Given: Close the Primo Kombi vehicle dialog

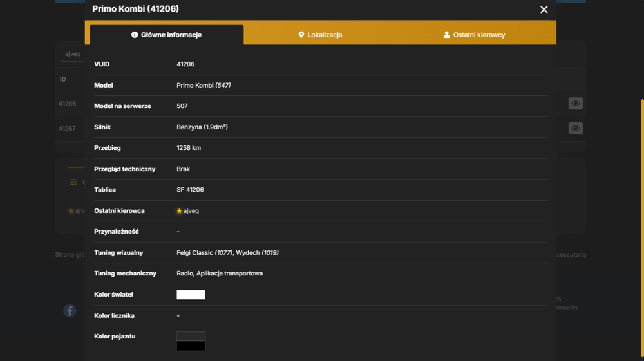Looking at the screenshot, I should [544, 10].
